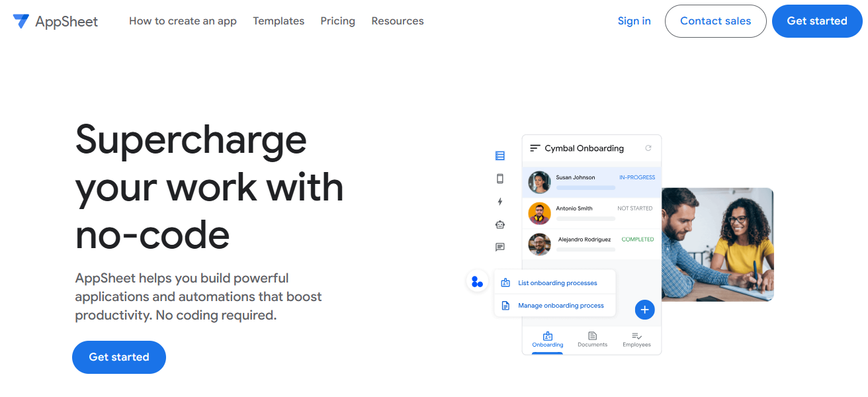Click the Antonio Smith name text
The image size is (868, 397).
click(574, 208)
